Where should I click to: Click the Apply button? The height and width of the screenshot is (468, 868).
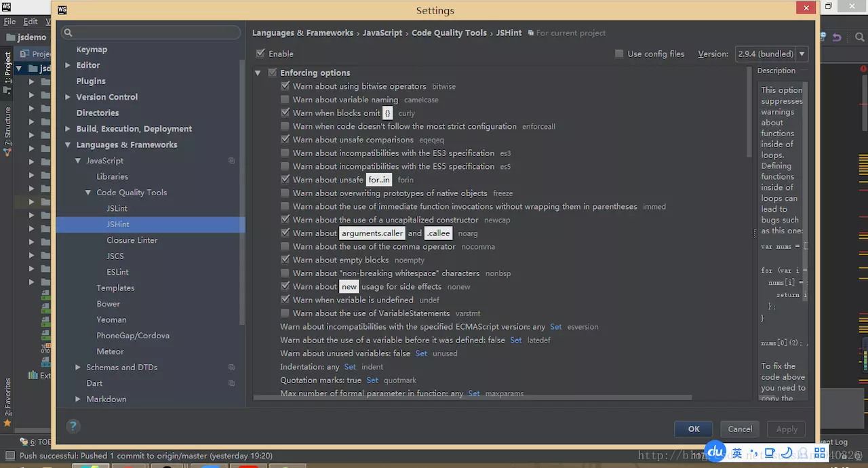[787, 429]
